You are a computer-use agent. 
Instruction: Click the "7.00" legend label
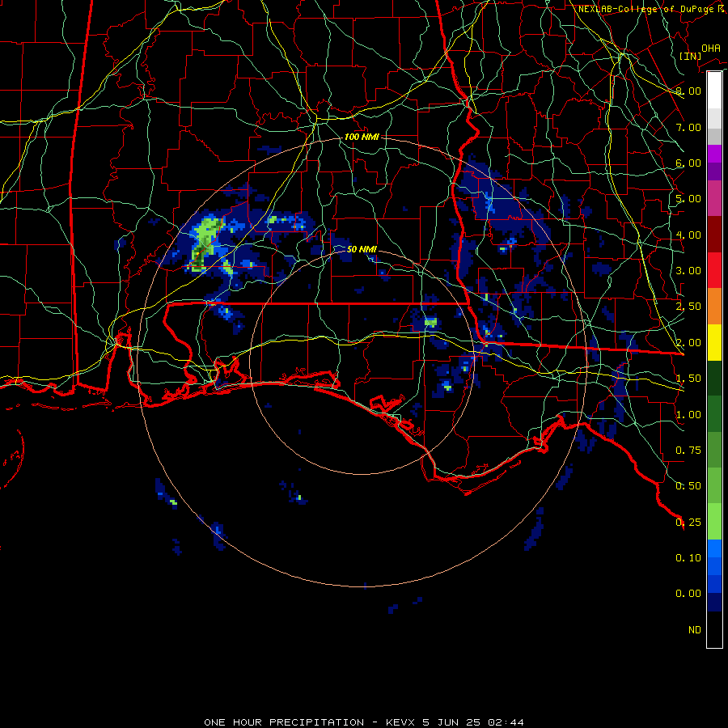click(688, 127)
